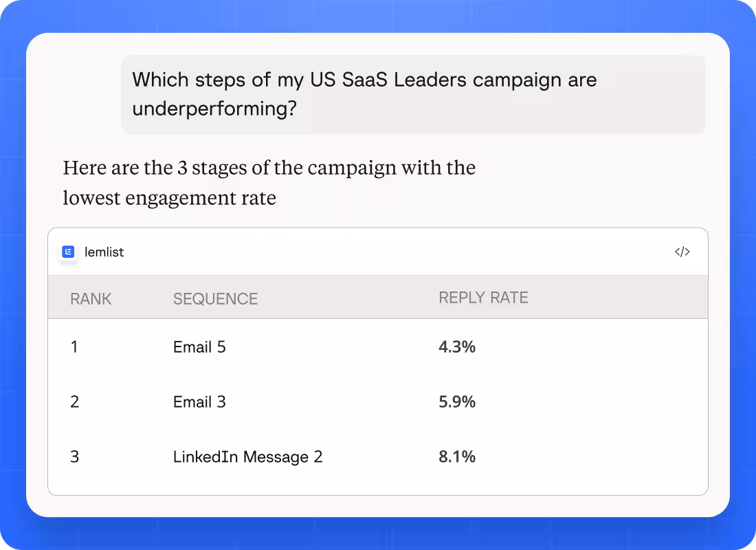The width and height of the screenshot is (756, 550).
Task: Click the user question message bubble
Action: click(x=413, y=95)
